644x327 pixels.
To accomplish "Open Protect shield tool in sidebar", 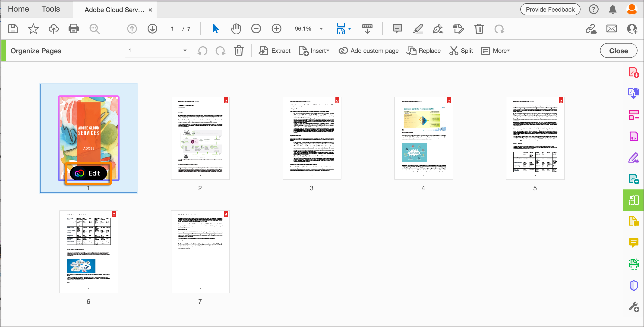I will pyautogui.click(x=634, y=285).
